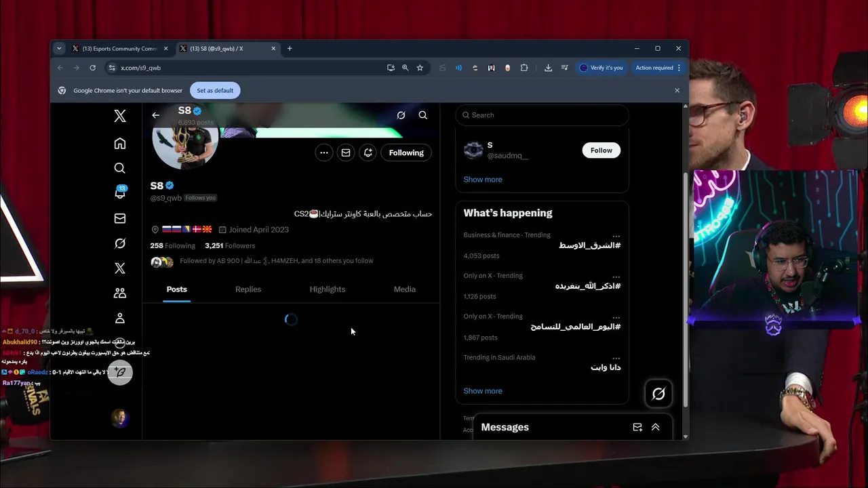
Task: Reload the current page
Action: tap(92, 68)
